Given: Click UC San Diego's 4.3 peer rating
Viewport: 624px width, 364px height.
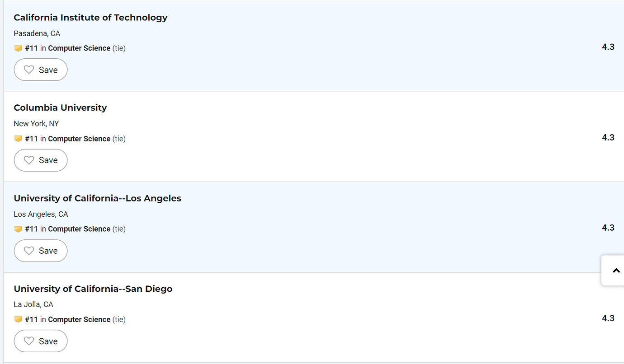Looking at the screenshot, I should coord(608,318).
